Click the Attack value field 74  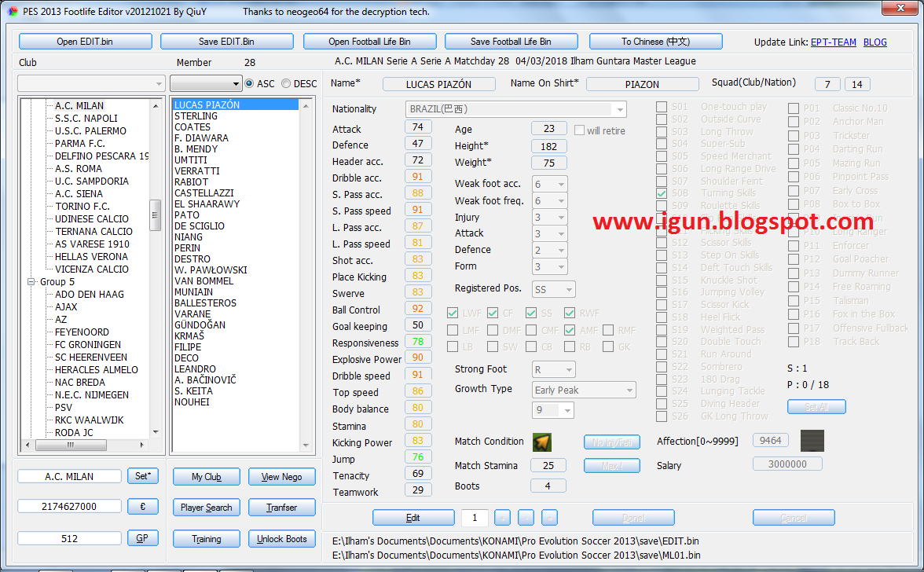point(418,126)
